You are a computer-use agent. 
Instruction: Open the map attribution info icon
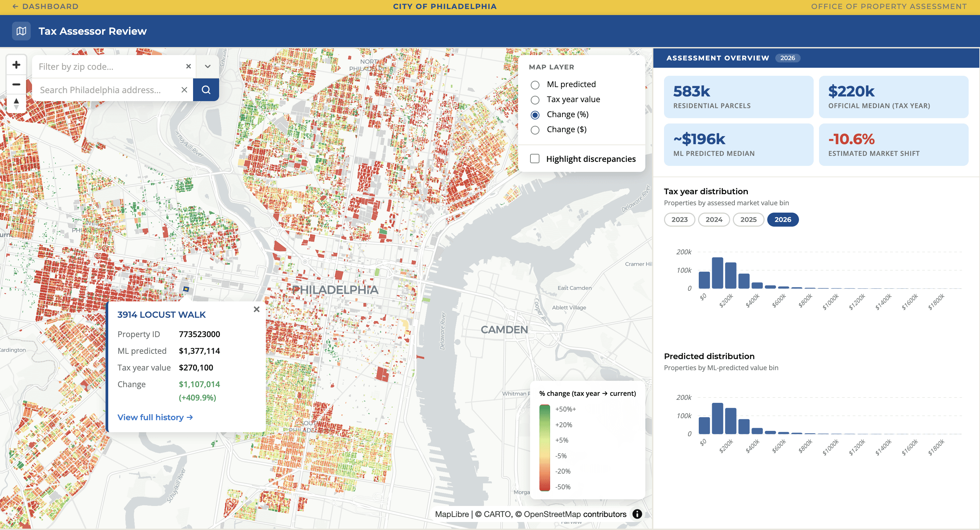(x=637, y=514)
